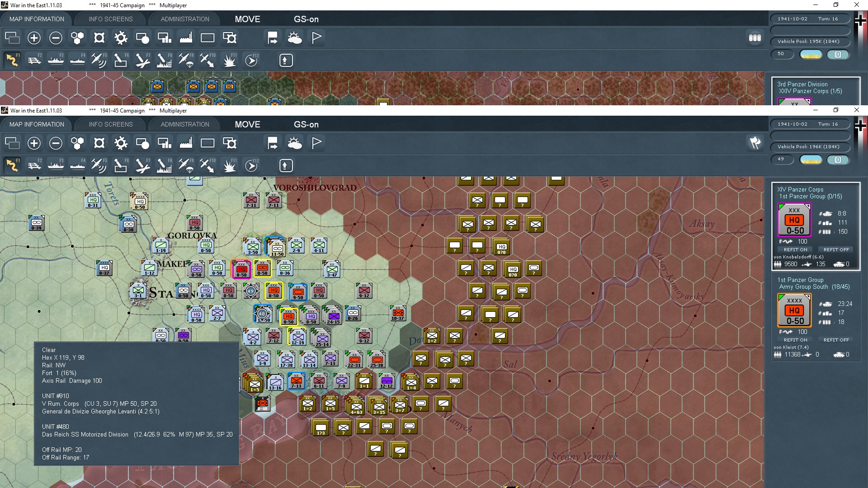Choose the bomb city mode (F8)
The width and height of the screenshot is (868, 488).
pyautogui.click(x=165, y=165)
